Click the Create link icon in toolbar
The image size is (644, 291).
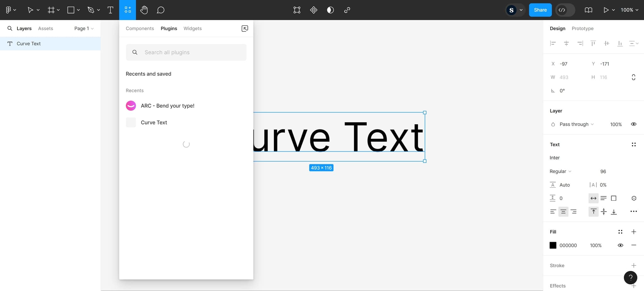tap(347, 10)
